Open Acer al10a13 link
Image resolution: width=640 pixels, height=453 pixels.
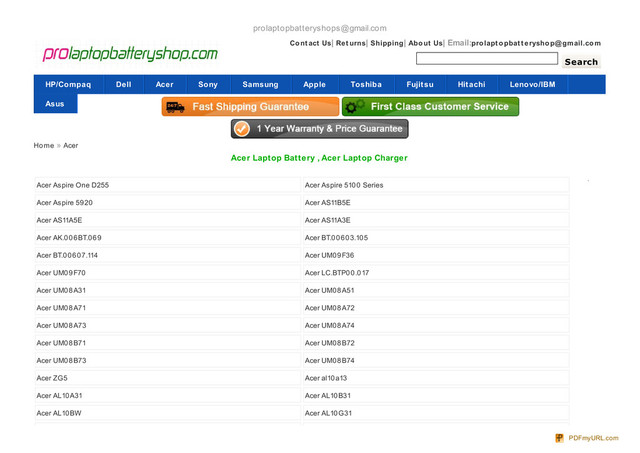[x=326, y=378]
